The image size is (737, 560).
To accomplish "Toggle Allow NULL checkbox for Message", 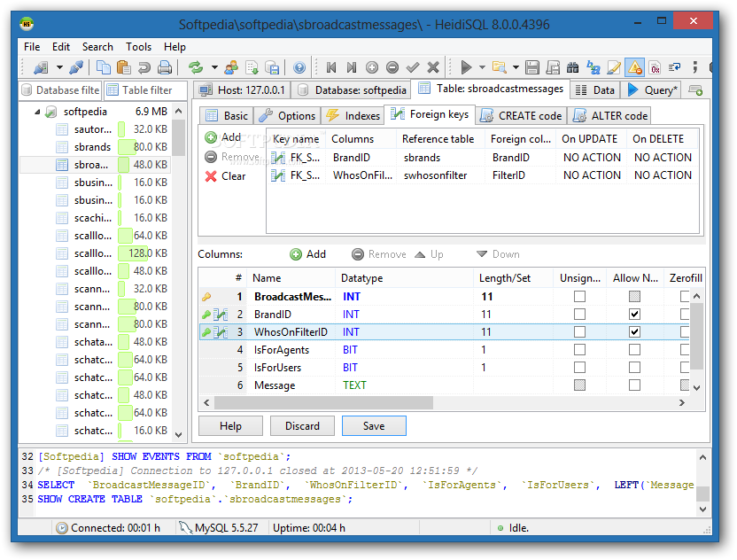I will pyautogui.click(x=634, y=385).
